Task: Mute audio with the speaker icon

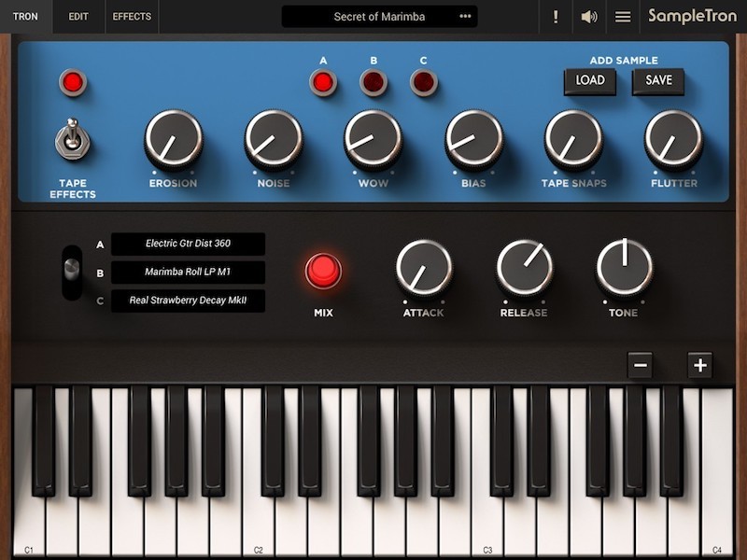Action: 589,17
